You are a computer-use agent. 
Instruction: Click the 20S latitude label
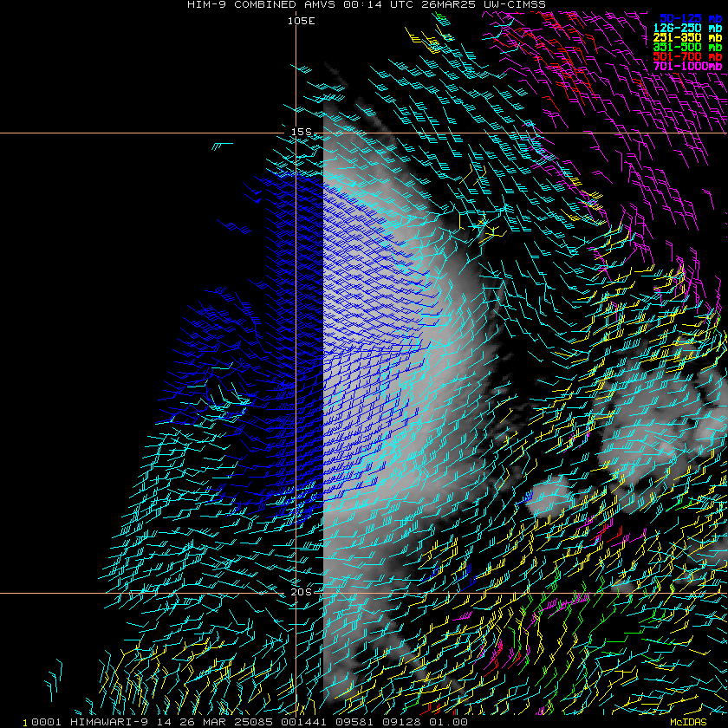(302, 592)
